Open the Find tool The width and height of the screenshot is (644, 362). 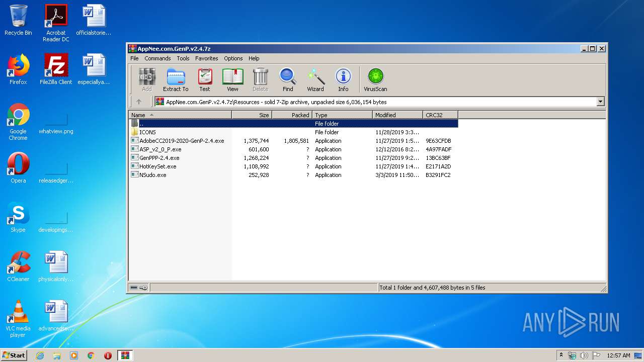[288, 80]
